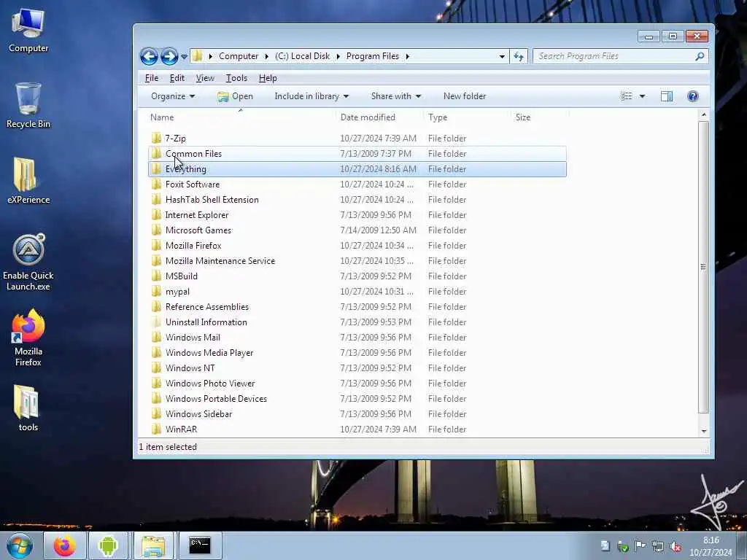The height and width of the screenshot is (560, 747).
Task: Click the Forward navigation arrow
Action: click(x=169, y=56)
